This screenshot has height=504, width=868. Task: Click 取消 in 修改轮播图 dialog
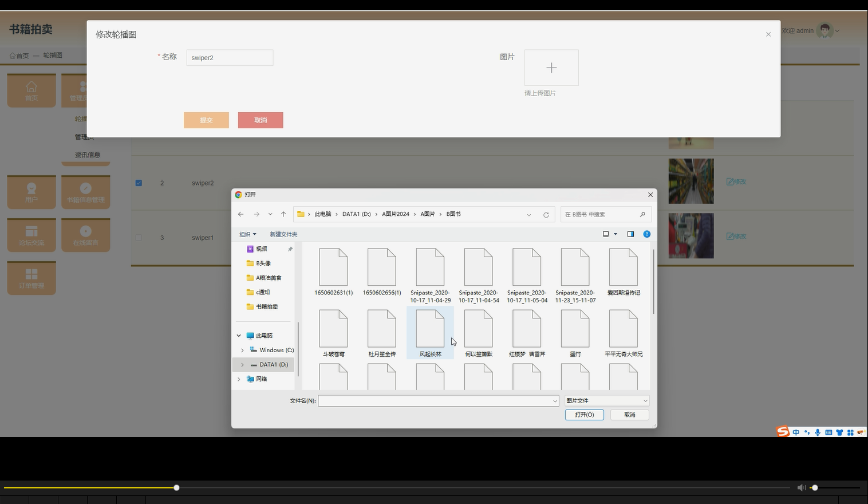point(261,120)
